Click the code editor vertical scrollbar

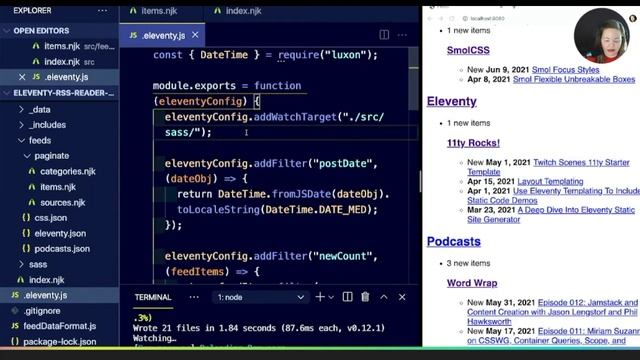413,80
